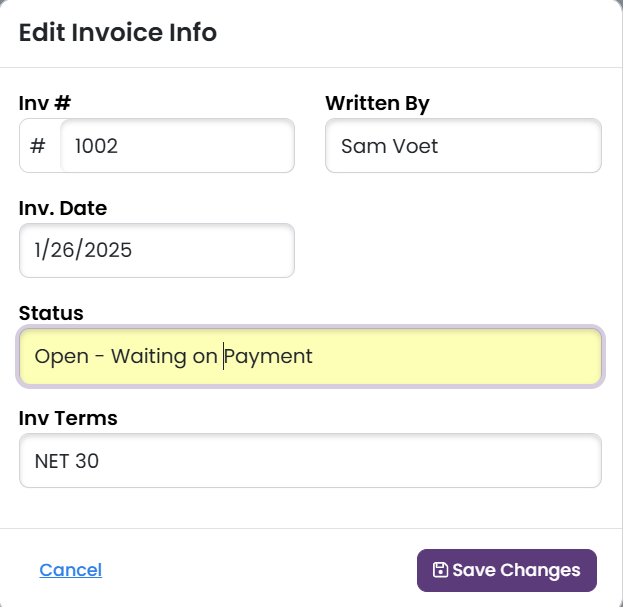This screenshot has height=607, width=623.
Task: Click the 'Inv #' field label
Action: pyautogui.click(x=45, y=103)
